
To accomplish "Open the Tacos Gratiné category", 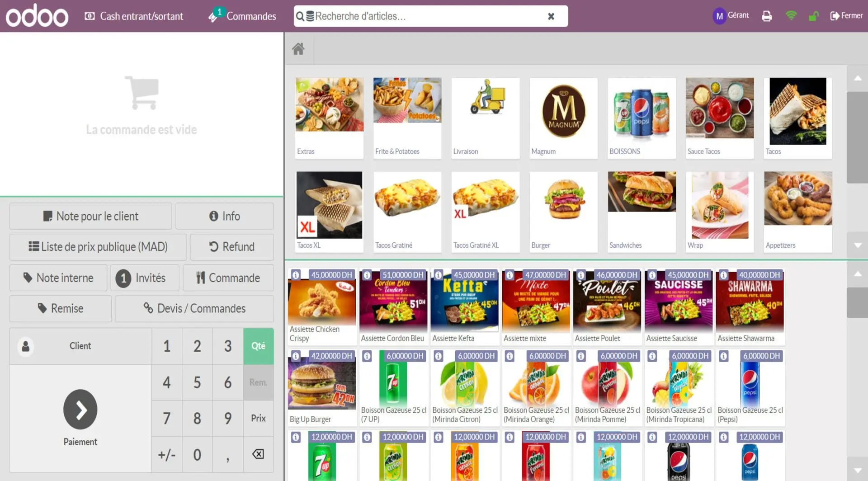I will tap(407, 212).
